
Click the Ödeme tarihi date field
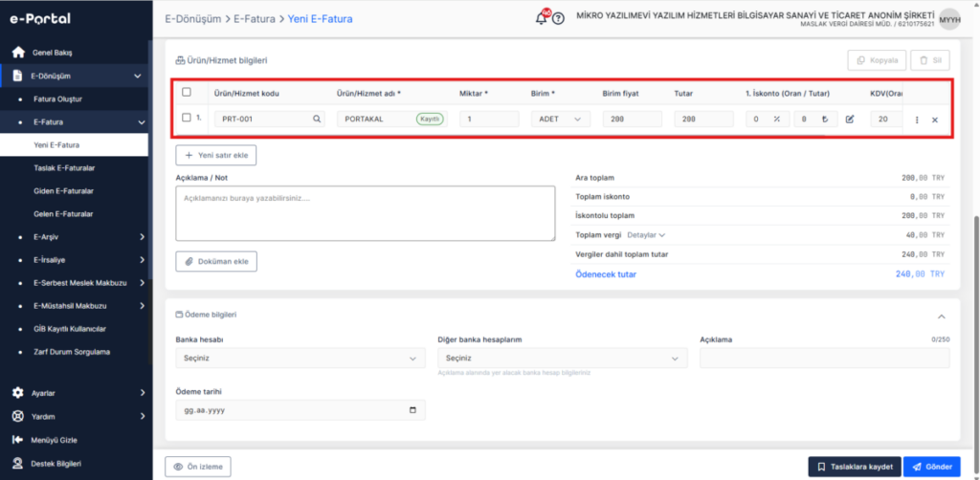point(301,410)
